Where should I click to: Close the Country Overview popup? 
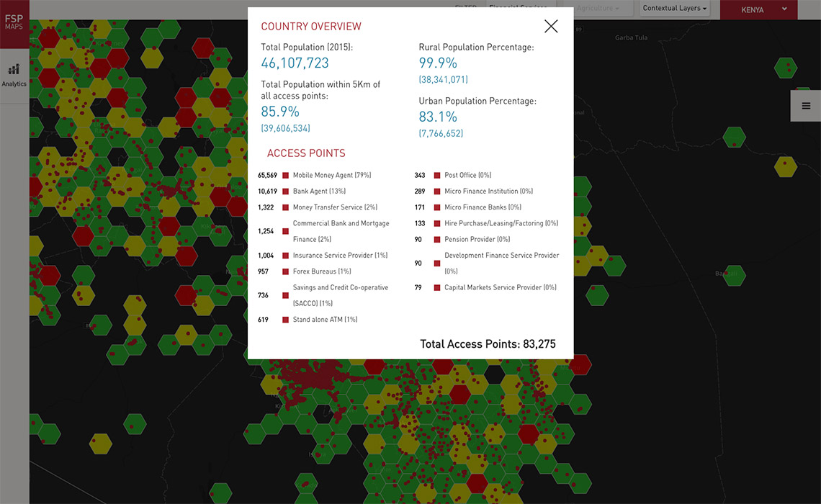(x=551, y=26)
